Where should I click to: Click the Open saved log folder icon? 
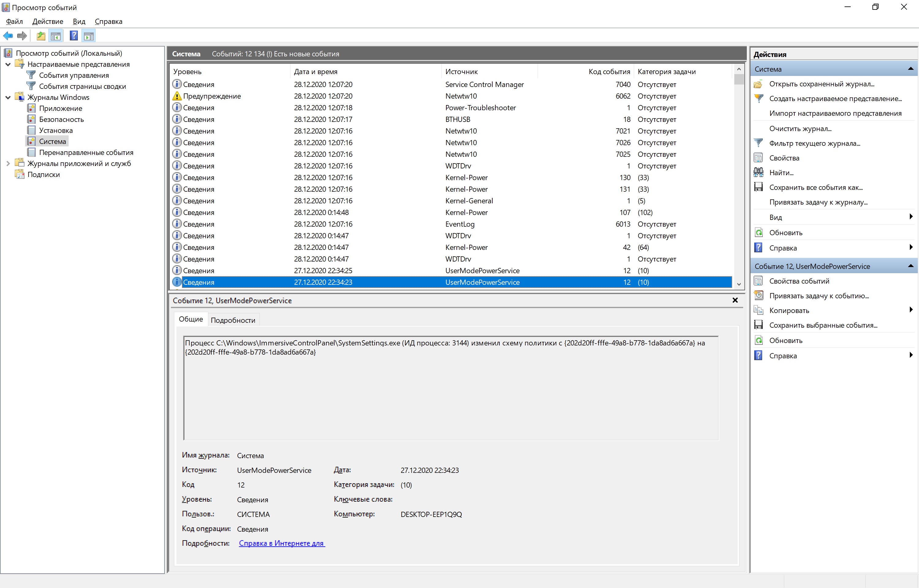(758, 84)
